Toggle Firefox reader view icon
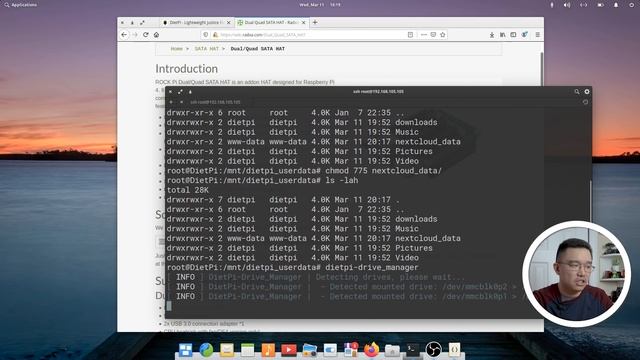The height and width of the screenshot is (360, 640). tap(410, 35)
